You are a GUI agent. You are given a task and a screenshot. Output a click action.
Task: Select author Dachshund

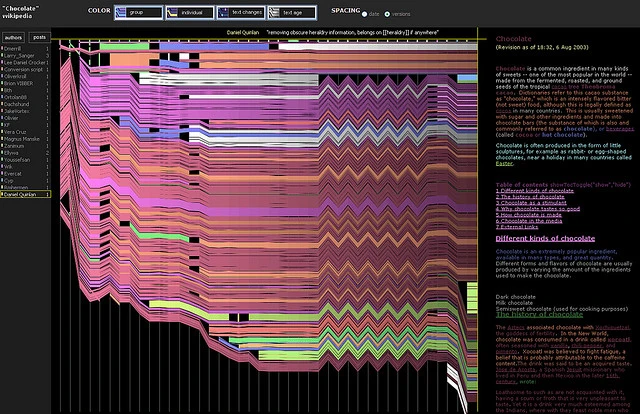click(x=25, y=104)
